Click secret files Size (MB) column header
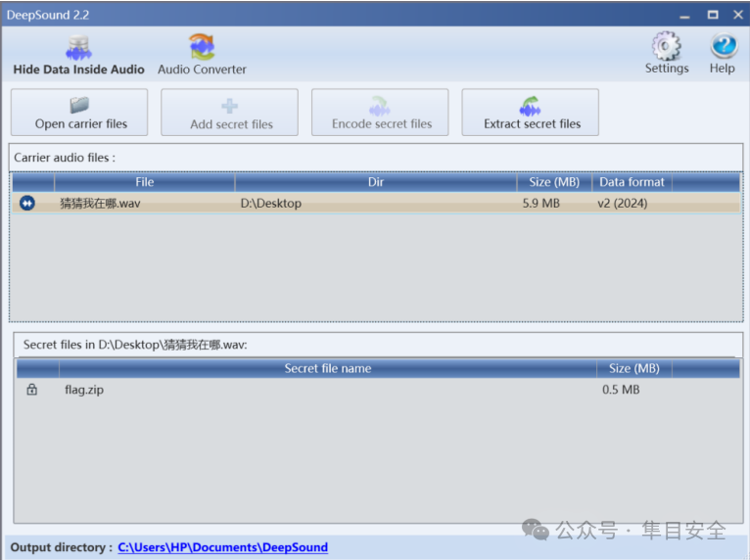 pyautogui.click(x=634, y=369)
